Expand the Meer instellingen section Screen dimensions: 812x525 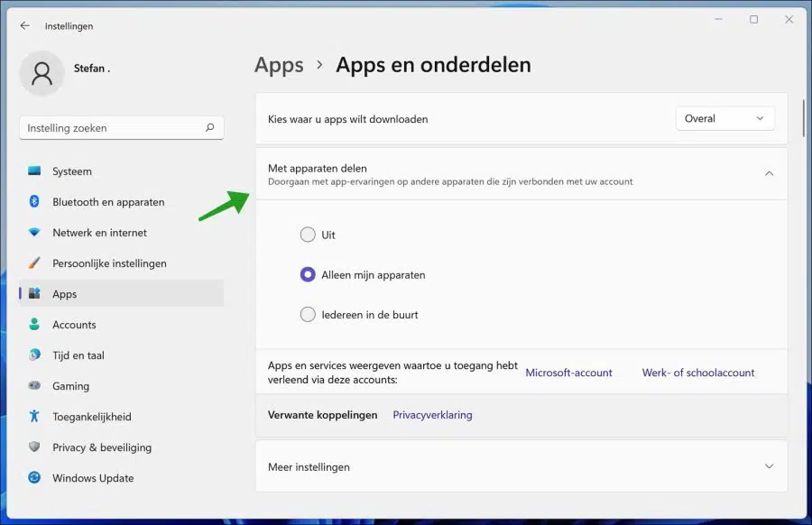point(769,466)
